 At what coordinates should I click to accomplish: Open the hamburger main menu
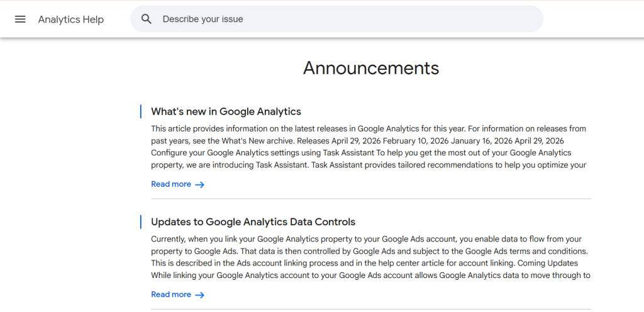point(20,19)
